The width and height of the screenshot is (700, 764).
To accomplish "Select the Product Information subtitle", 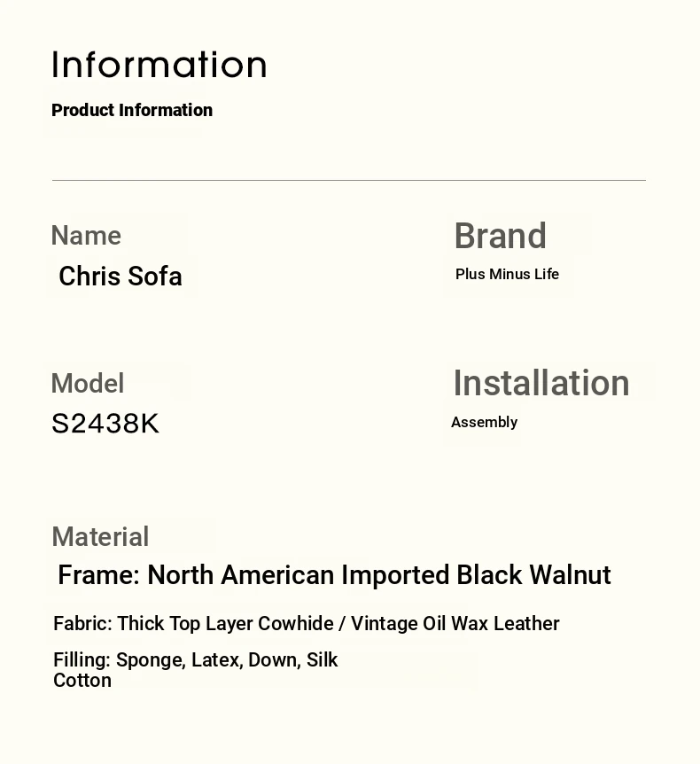I will tap(132, 110).
